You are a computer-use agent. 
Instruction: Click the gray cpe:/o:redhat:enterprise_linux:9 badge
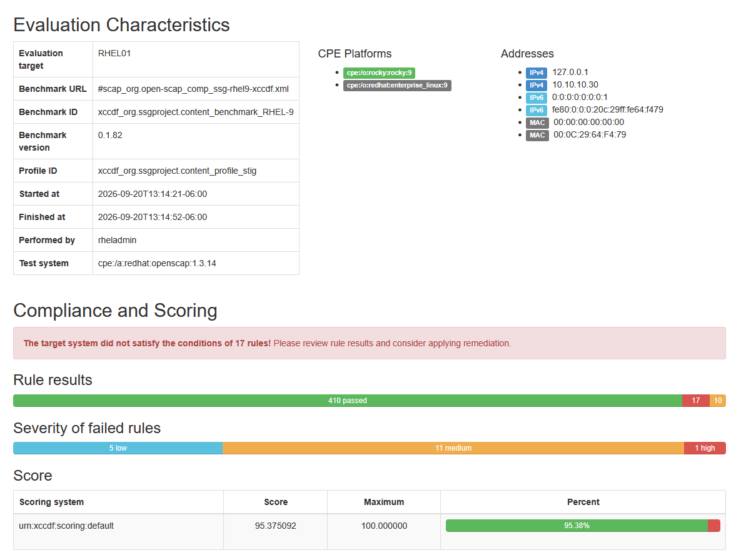[x=397, y=86]
